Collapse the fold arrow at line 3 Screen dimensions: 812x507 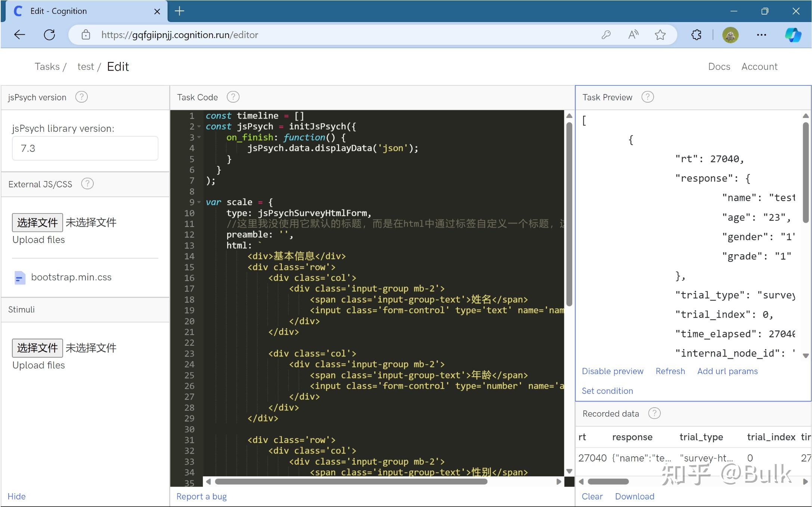pos(199,137)
